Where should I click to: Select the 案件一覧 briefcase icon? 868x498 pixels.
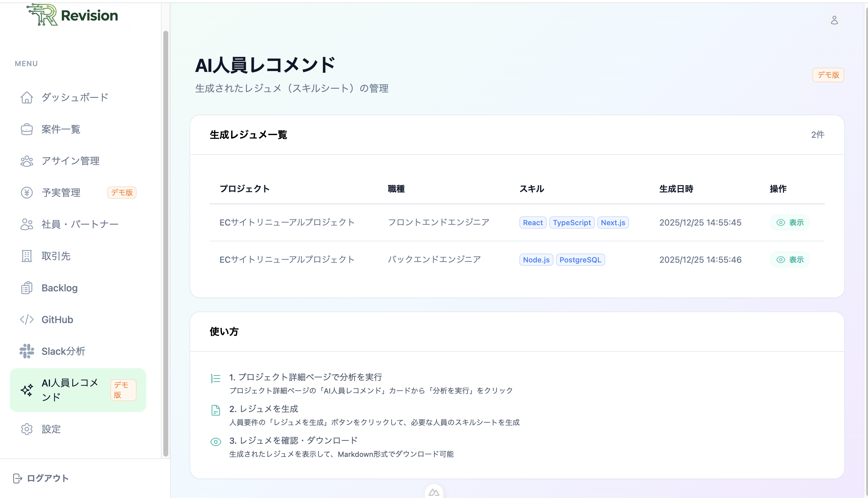(27, 129)
